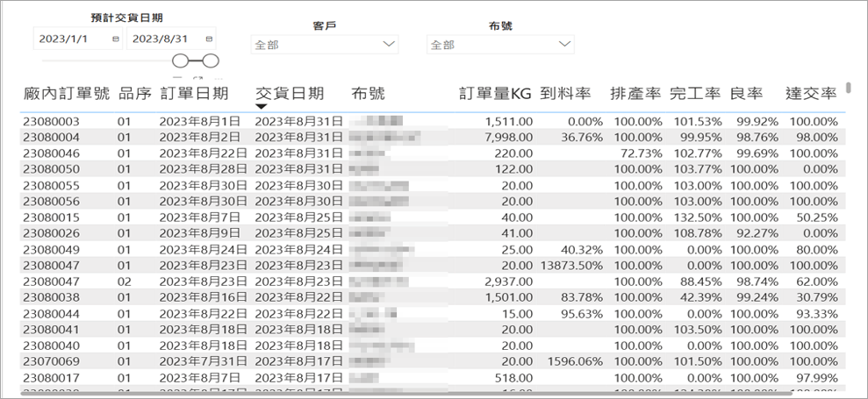Viewport: 868px width, 399px height.
Task: Select order number 23080041
Action: click(51, 330)
